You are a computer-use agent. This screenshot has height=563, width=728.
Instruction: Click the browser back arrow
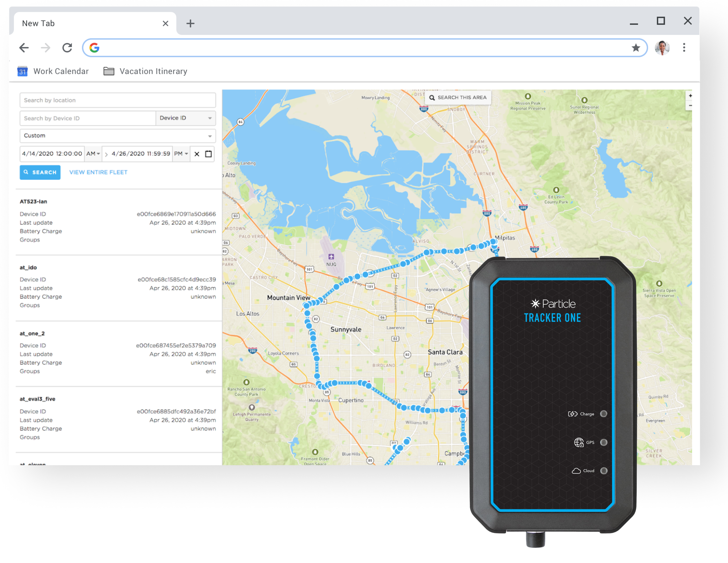(24, 48)
